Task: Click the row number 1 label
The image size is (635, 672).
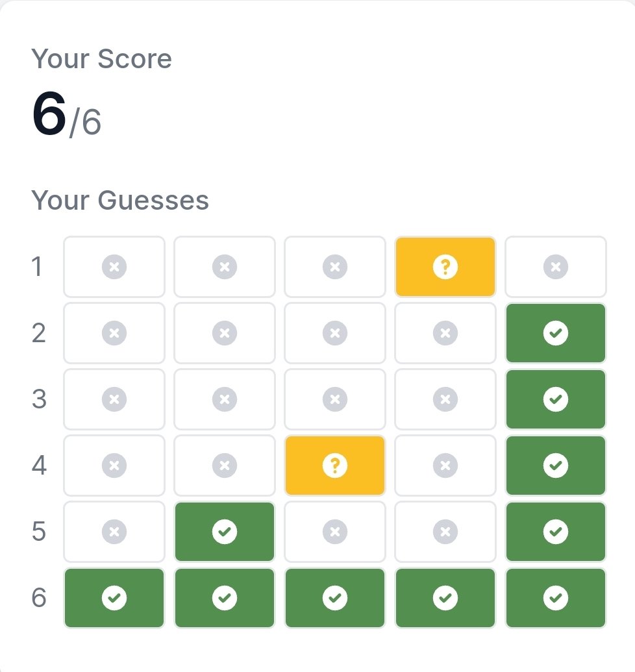Action: pos(37,267)
